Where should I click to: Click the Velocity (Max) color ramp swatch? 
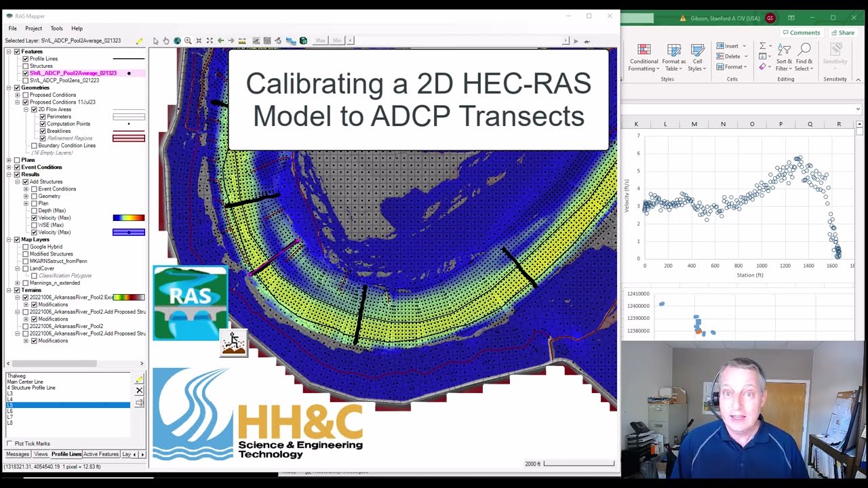click(x=129, y=218)
